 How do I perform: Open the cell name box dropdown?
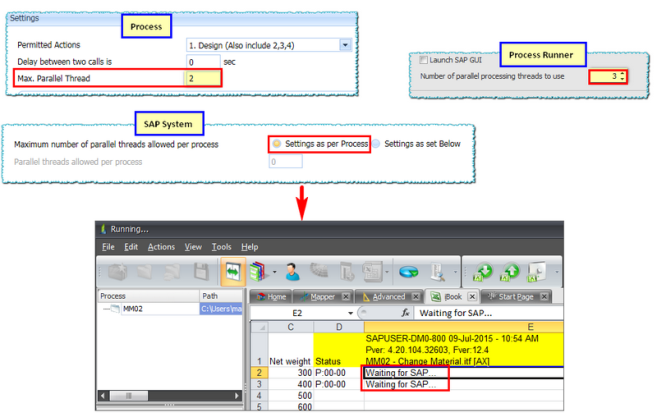coord(350,313)
